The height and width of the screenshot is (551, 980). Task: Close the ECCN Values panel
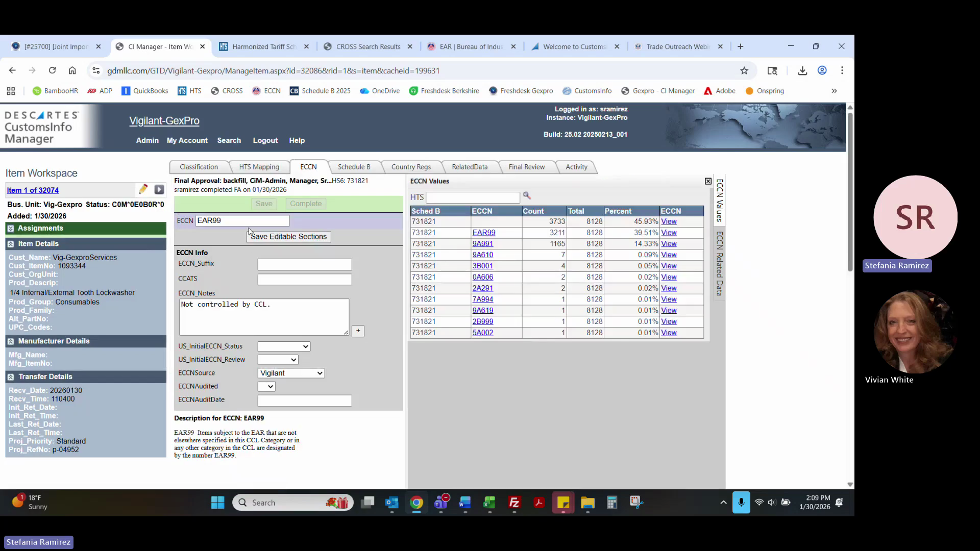click(x=708, y=181)
